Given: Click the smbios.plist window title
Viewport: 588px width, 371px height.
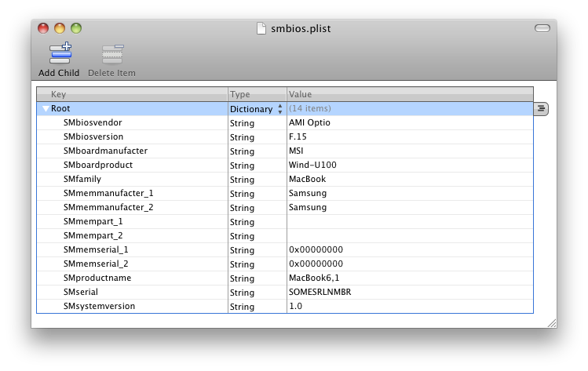Looking at the screenshot, I should point(301,29).
